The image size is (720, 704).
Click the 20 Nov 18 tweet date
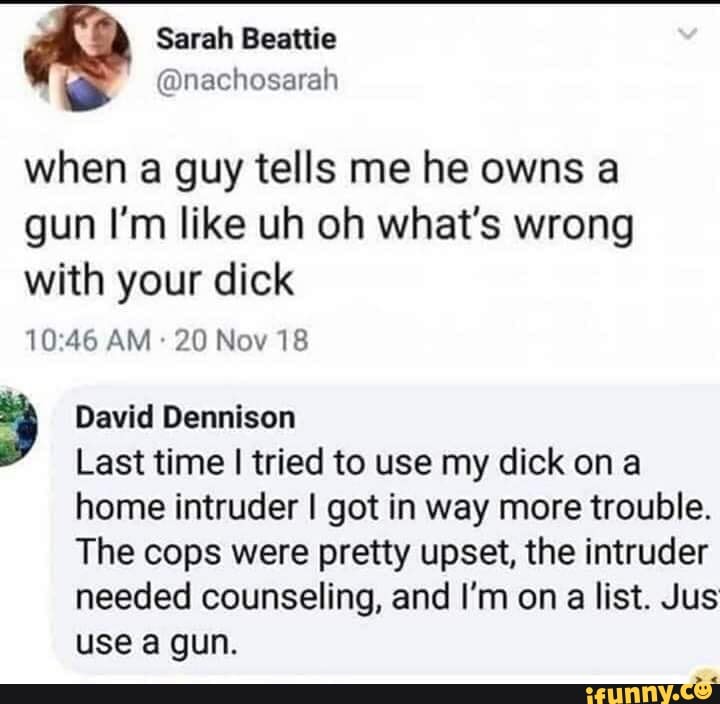coord(242,340)
